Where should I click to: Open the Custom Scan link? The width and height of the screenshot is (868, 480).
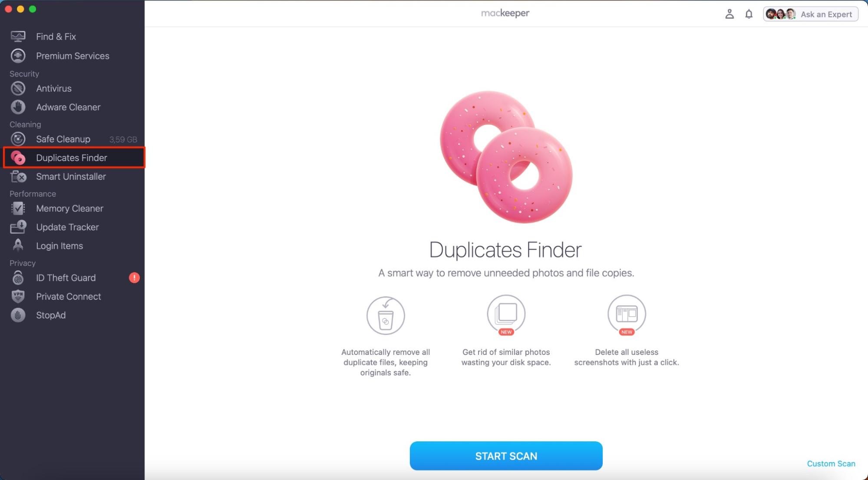point(831,463)
